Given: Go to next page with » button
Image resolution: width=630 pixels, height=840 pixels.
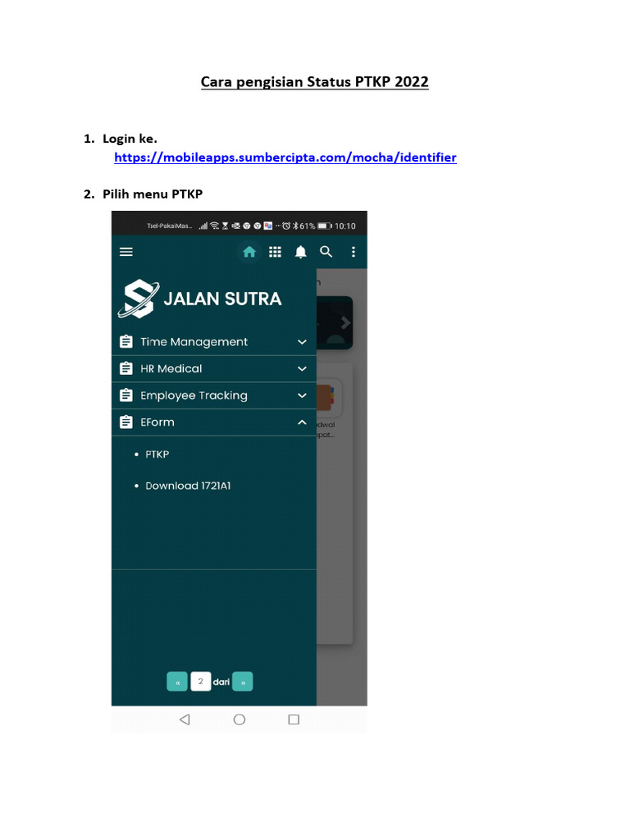Looking at the screenshot, I should [x=243, y=682].
